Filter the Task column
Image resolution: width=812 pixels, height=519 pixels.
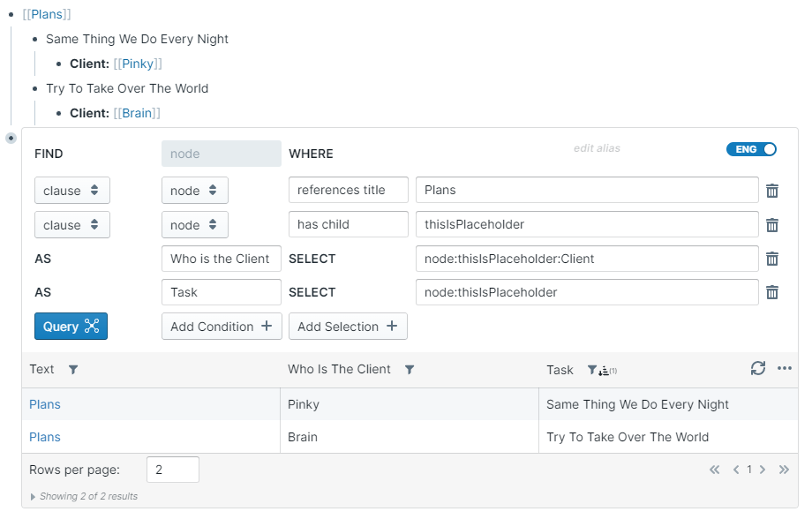click(592, 371)
